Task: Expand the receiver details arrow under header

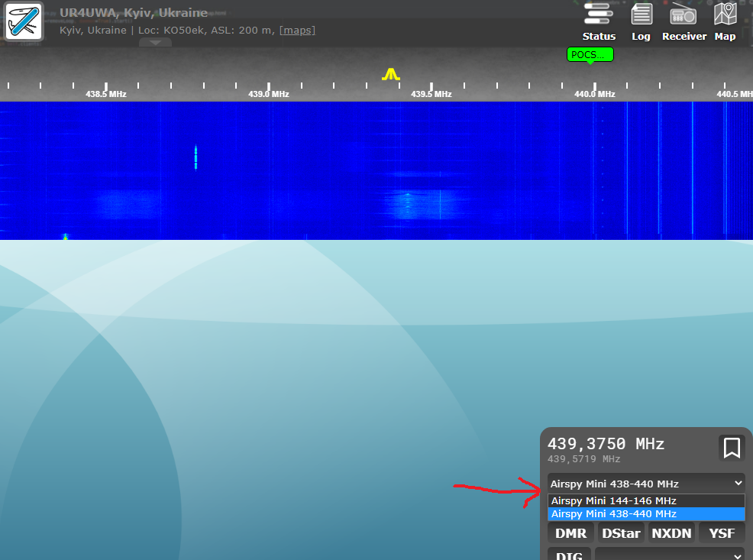Action: point(155,43)
